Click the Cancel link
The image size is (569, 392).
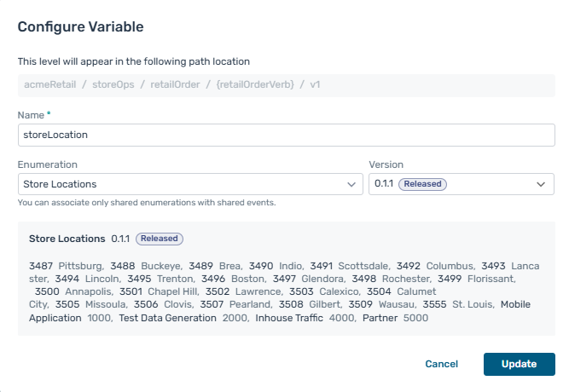pyautogui.click(x=441, y=364)
